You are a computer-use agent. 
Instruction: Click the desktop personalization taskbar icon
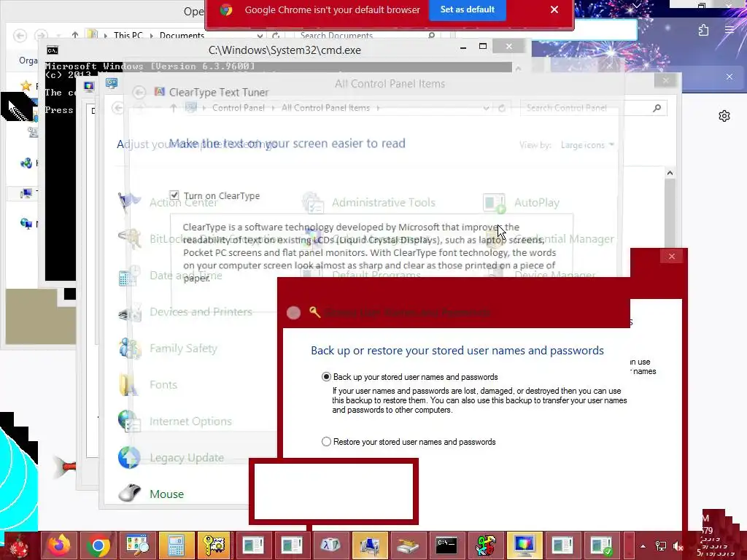pos(369,545)
